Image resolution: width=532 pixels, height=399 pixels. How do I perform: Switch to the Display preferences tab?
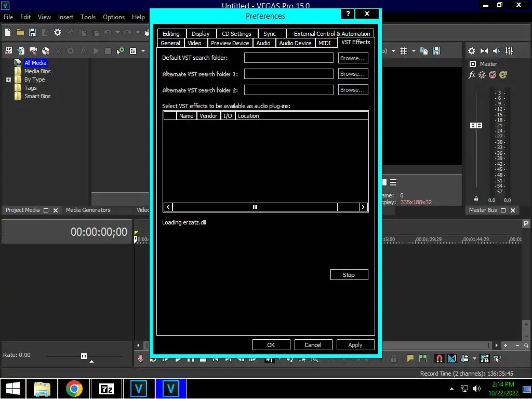pyautogui.click(x=201, y=34)
